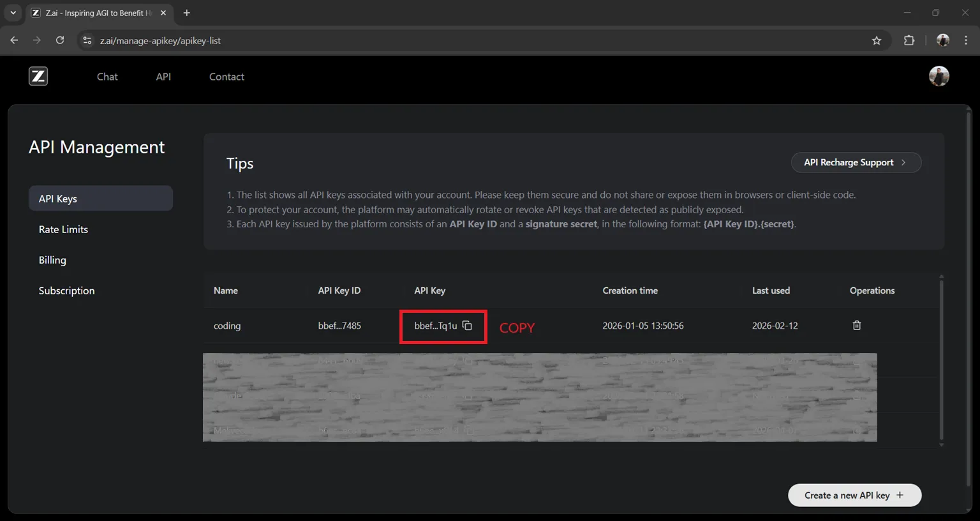Open the browser extensions puzzle icon
The width and height of the screenshot is (980, 521).
pos(909,40)
